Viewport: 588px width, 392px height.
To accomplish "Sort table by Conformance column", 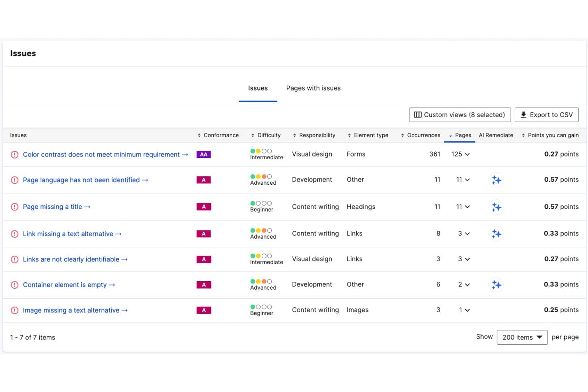I will [218, 135].
